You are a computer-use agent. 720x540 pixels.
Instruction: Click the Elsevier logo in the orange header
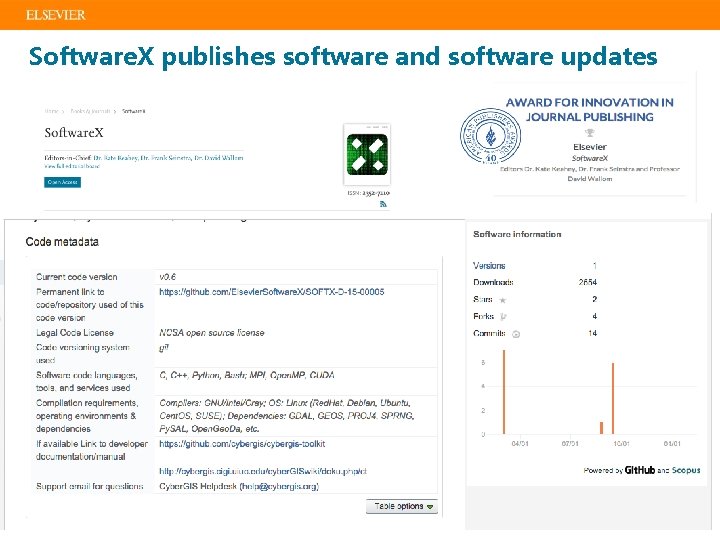point(56,15)
